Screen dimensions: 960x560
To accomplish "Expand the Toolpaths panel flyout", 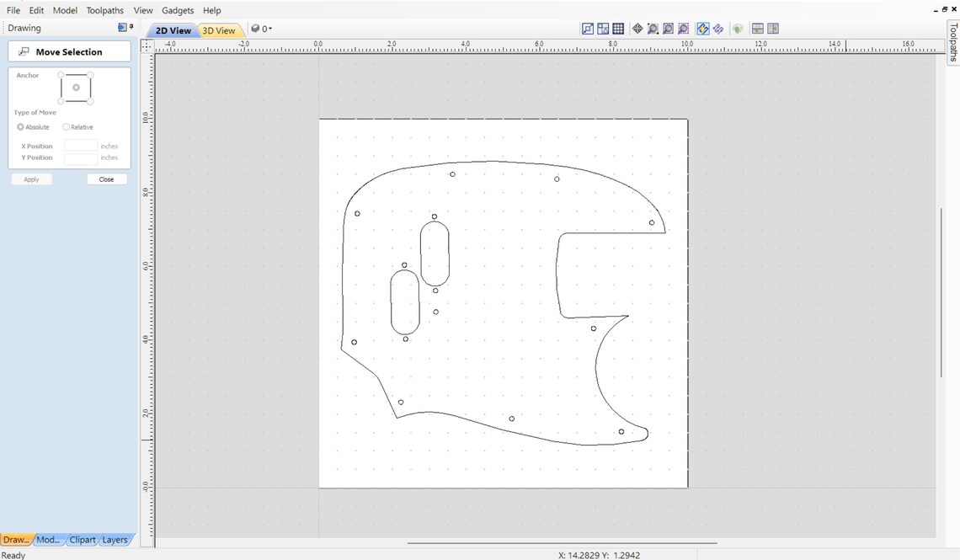I will [x=952, y=48].
